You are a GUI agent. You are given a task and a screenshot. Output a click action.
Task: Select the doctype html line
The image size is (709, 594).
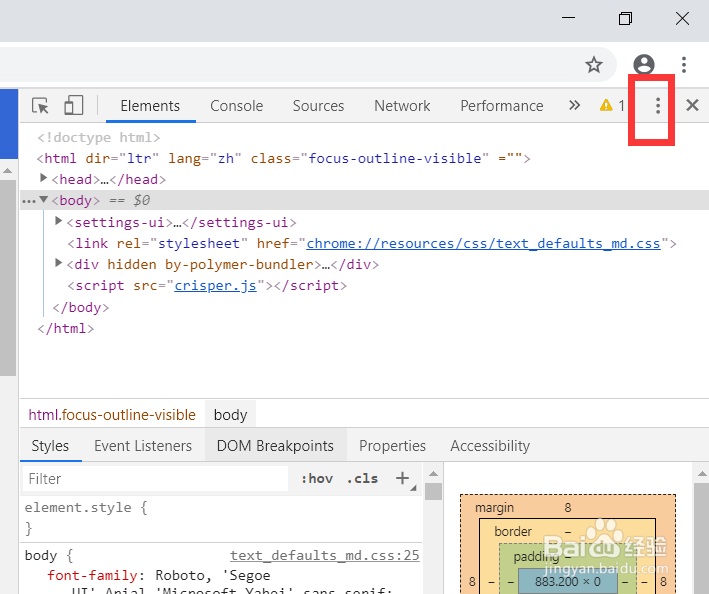pos(99,137)
